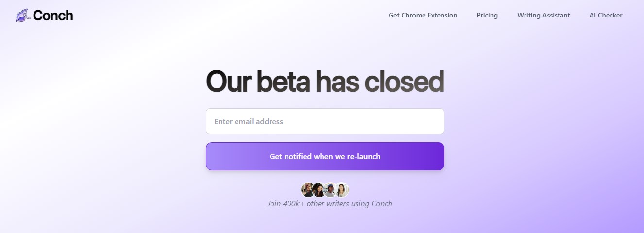Open the Get Chrome Extension link
This screenshot has height=233, width=644.
pyautogui.click(x=423, y=15)
